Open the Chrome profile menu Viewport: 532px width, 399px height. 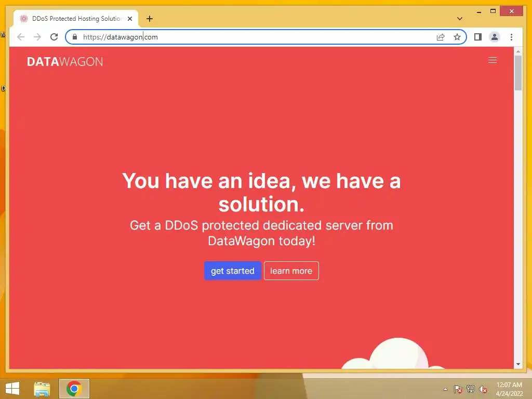tap(495, 37)
